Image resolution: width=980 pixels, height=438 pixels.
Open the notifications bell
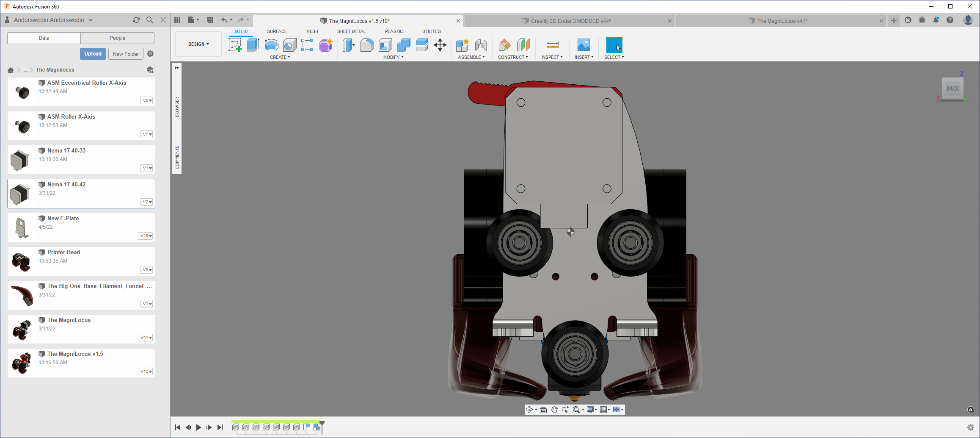pyautogui.click(x=936, y=20)
